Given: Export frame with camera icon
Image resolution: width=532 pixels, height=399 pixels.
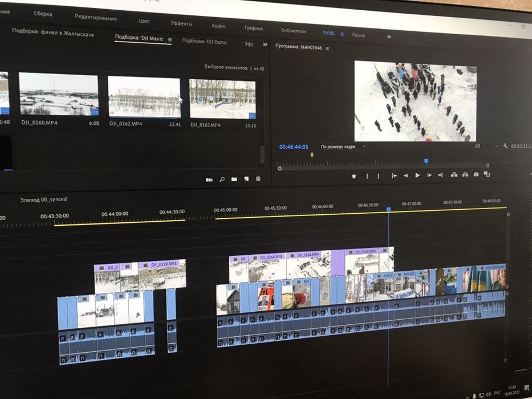Looking at the screenshot, I should point(476,174).
